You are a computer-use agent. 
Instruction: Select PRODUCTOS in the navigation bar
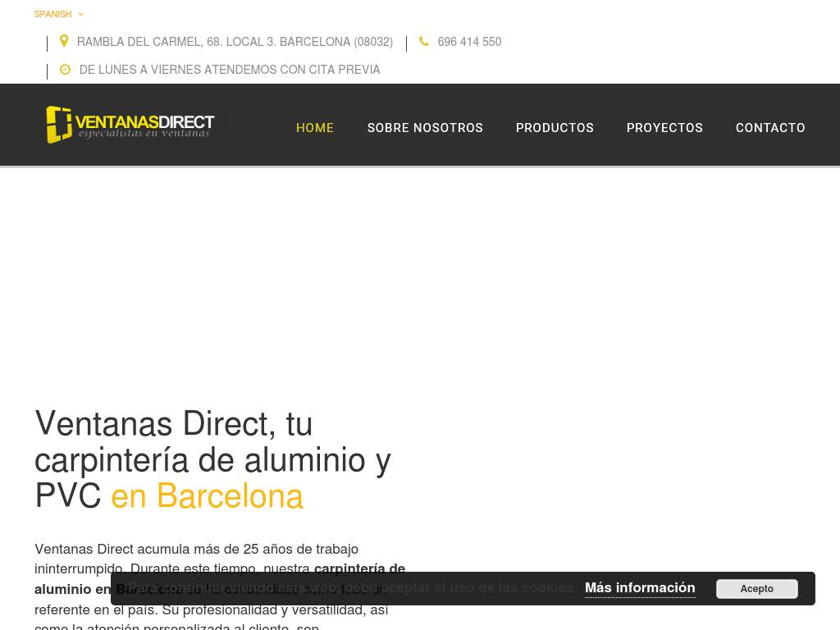tap(555, 128)
